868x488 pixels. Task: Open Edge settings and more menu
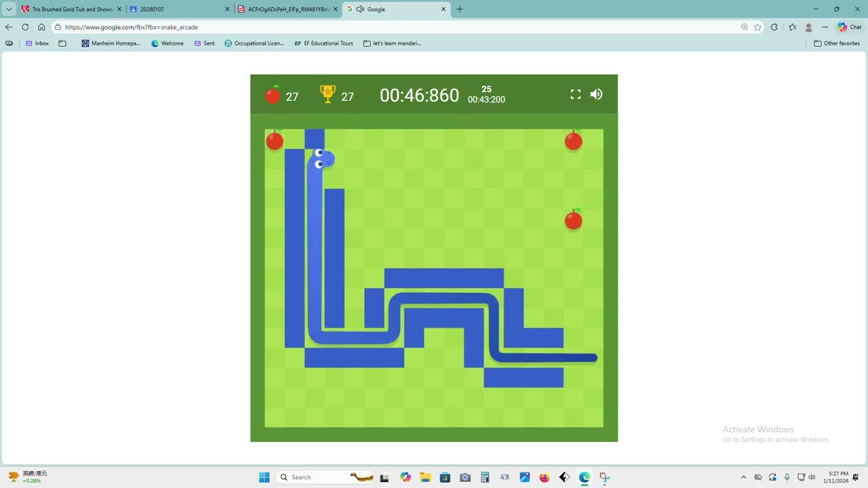click(825, 27)
